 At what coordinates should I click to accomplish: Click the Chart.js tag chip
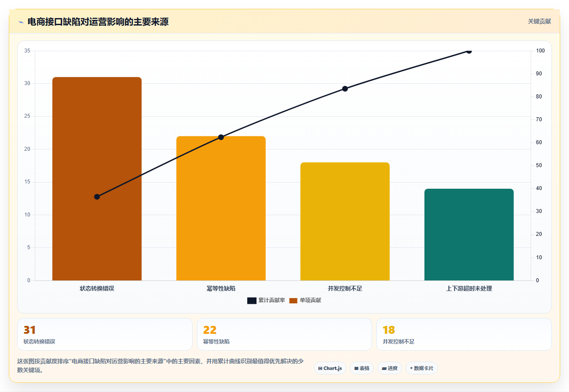click(x=330, y=368)
